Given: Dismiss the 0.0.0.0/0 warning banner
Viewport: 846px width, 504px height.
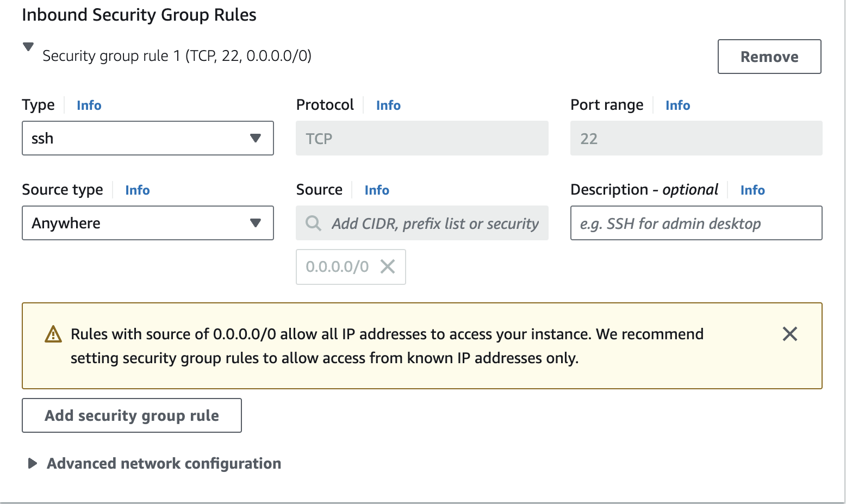Looking at the screenshot, I should click(x=789, y=334).
